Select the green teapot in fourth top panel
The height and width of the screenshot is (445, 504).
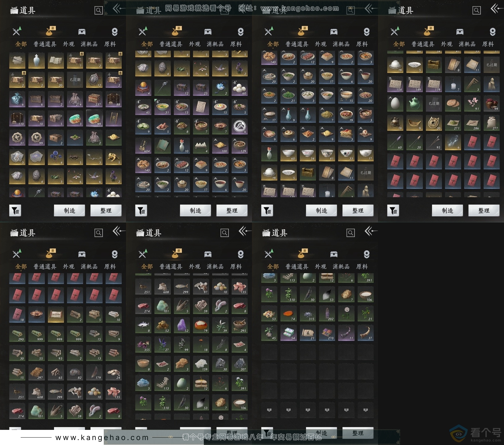(414, 103)
